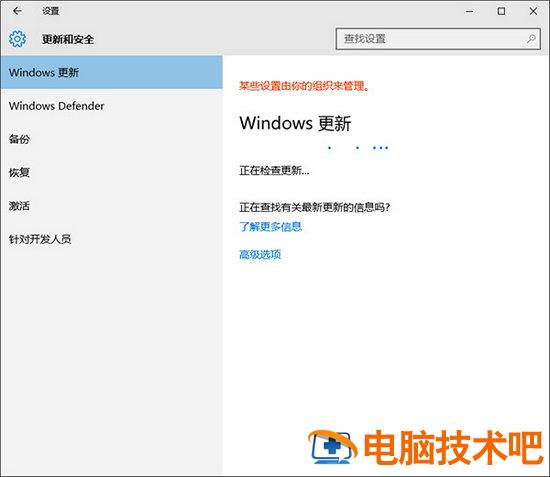The height and width of the screenshot is (477, 550).
Task: Minimize the settings window
Action: pyautogui.click(x=470, y=11)
